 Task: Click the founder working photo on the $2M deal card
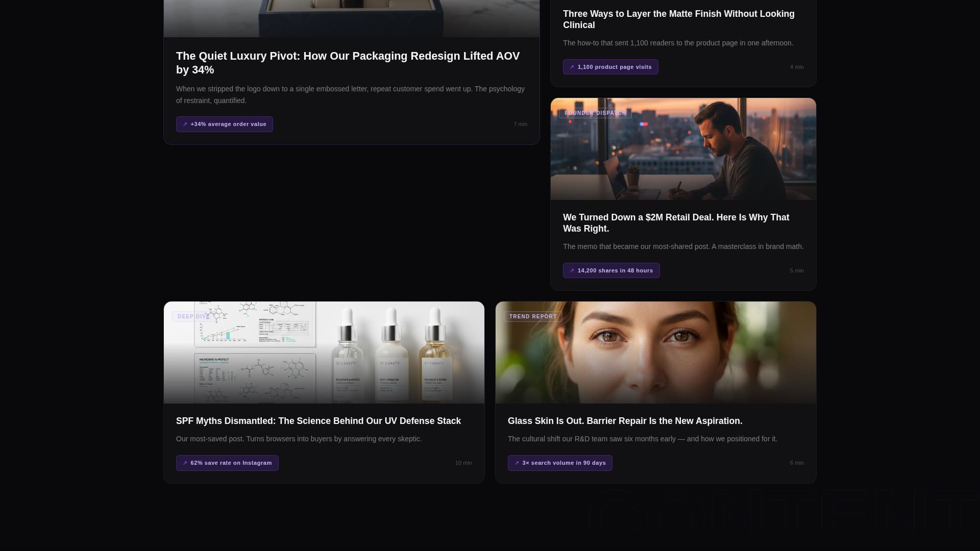point(683,149)
